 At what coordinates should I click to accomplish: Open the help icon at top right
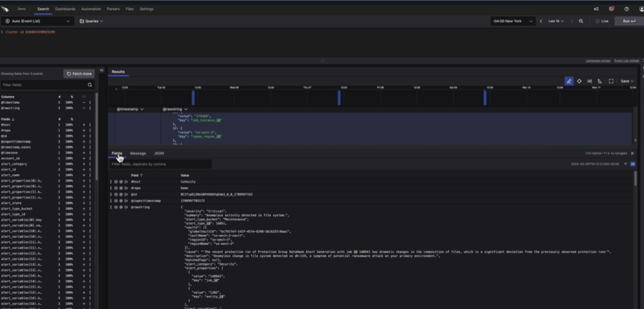pyautogui.click(x=625, y=9)
